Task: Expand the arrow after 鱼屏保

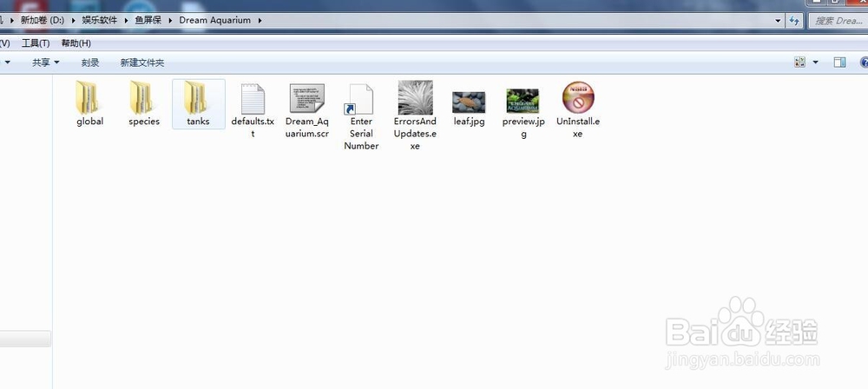Action: [170, 21]
